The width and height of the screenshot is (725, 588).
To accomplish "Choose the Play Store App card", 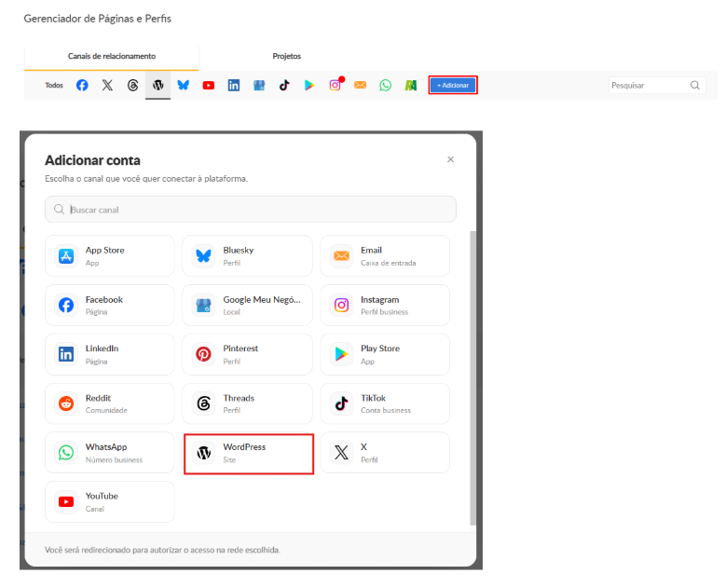I will (x=385, y=354).
